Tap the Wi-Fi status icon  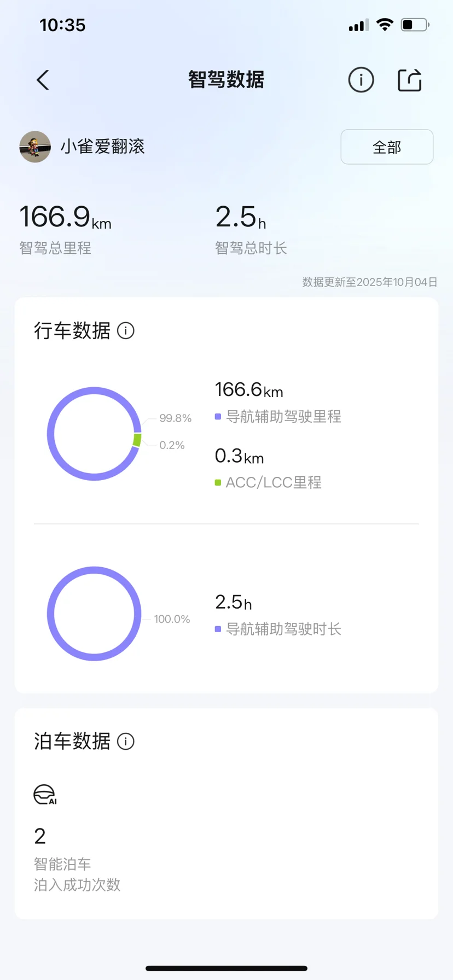pyautogui.click(x=385, y=25)
